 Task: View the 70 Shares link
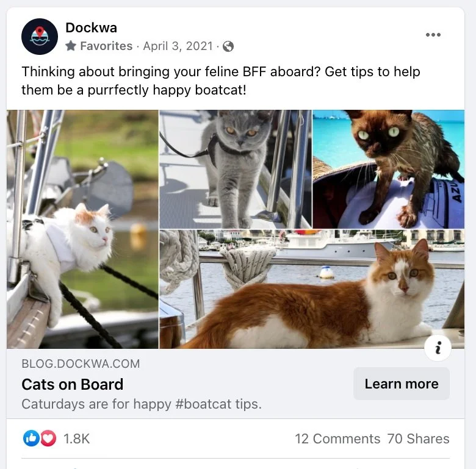(418, 439)
